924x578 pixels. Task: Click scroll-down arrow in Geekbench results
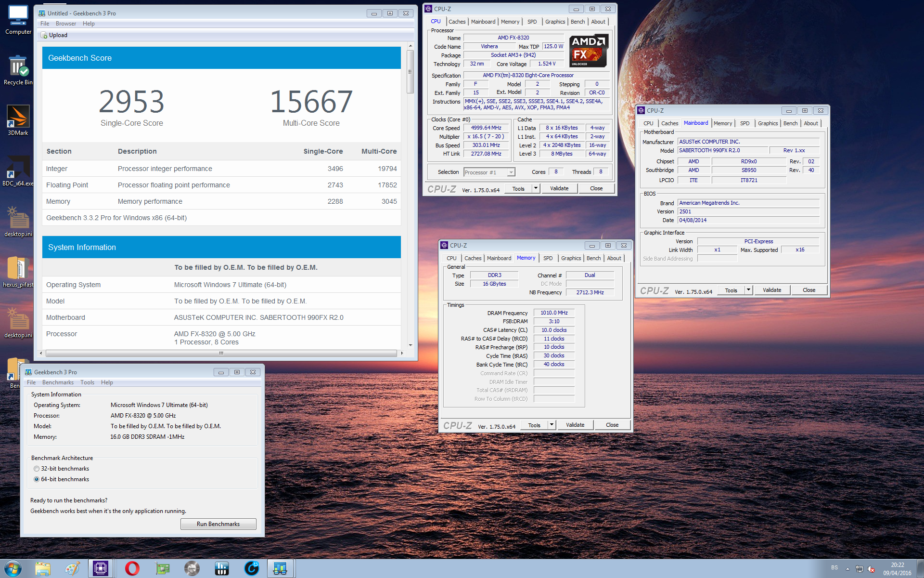pos(410,345)
